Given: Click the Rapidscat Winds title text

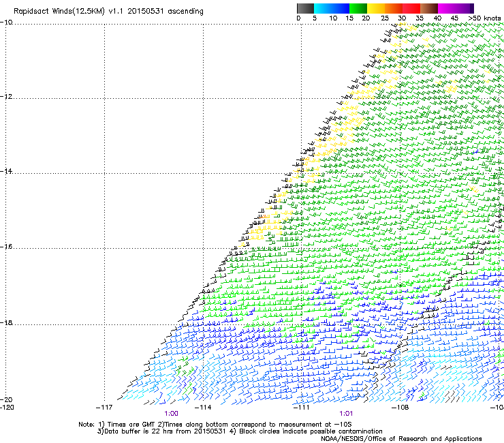Looking at the screenshot, I should (108, 12).
